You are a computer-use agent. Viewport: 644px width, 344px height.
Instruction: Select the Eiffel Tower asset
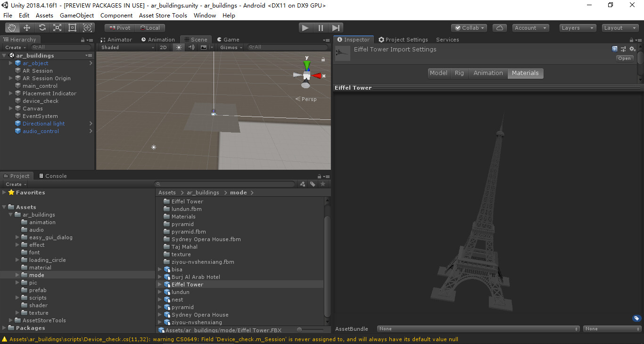(x=187, y=284)
